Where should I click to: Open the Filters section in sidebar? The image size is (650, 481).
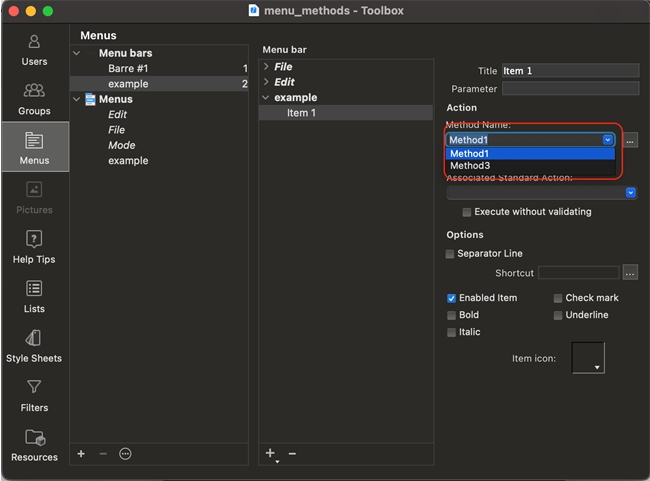[x=35, y=394]
